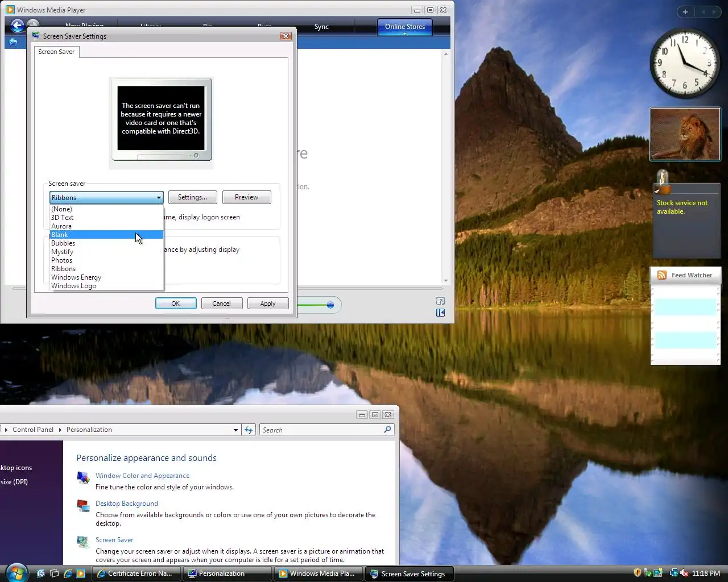728x582 pixels.
Task: Choose Bubbles from screen saver list
Action: coord(106,243)
